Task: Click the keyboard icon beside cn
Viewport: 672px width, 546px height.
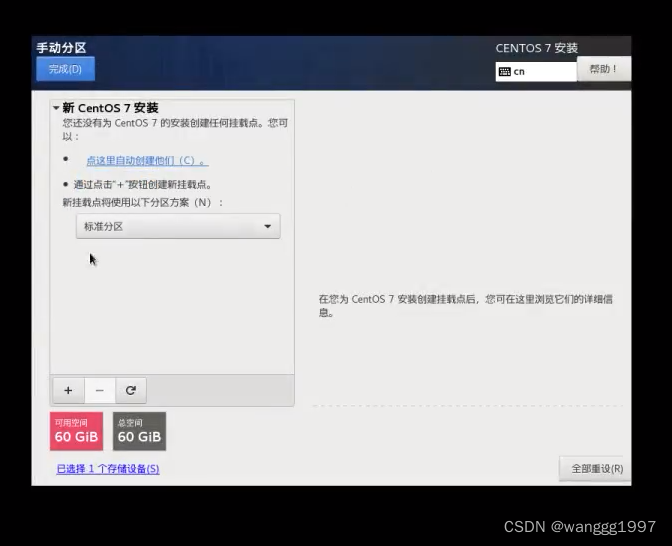Action: click(x=505, y=72)
